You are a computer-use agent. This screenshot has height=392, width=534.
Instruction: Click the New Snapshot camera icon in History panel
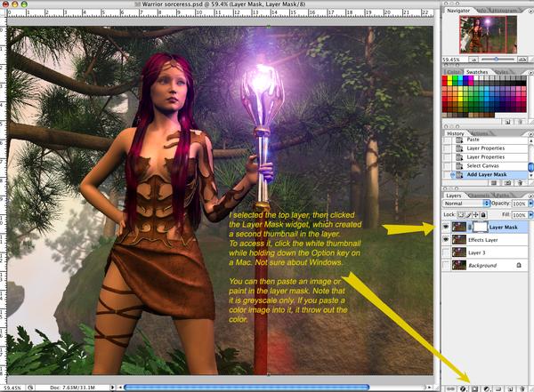(x=507, y=183)
